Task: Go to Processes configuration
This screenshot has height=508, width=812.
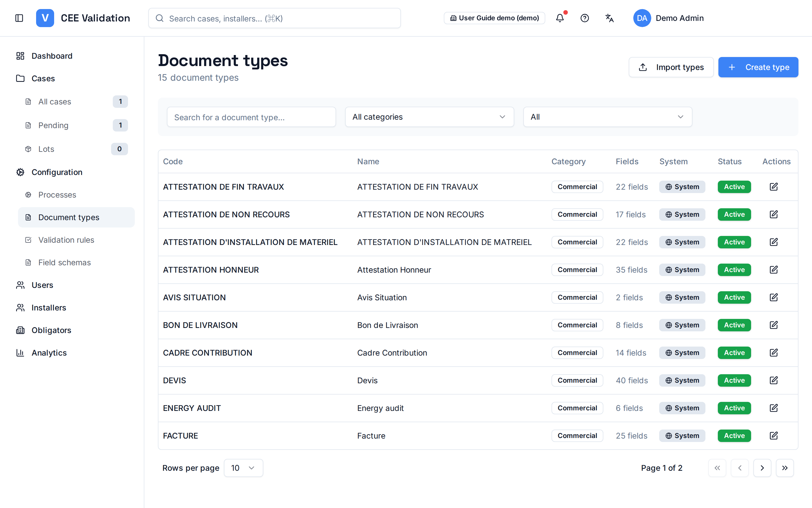Action: coord(57,195)
